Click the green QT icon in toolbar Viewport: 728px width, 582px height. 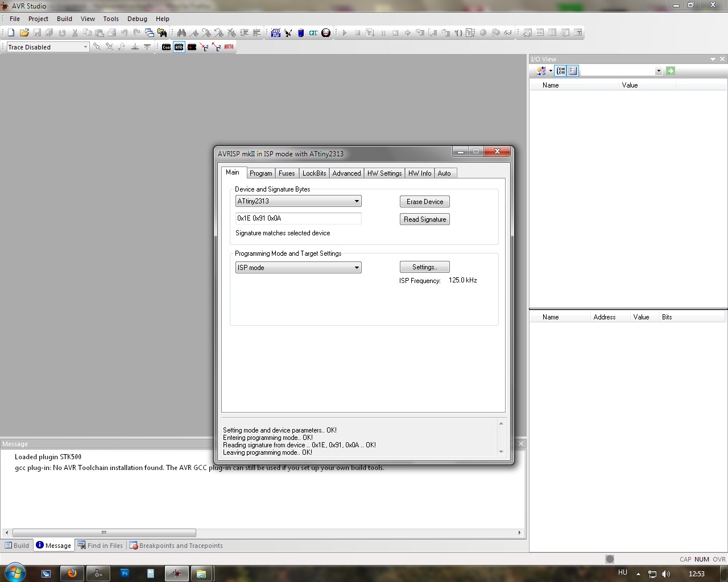313,33
